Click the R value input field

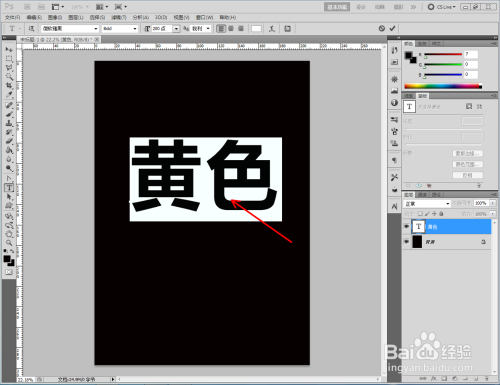(471, 54)
